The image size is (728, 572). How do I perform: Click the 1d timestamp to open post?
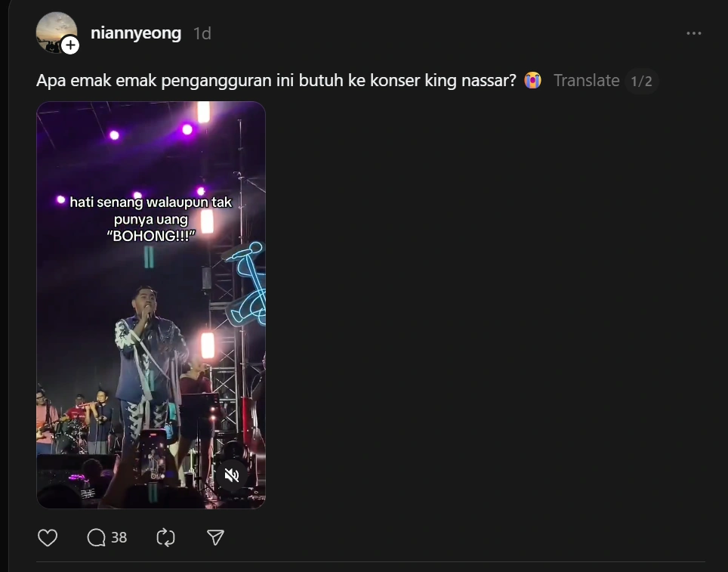pos(201,33)
